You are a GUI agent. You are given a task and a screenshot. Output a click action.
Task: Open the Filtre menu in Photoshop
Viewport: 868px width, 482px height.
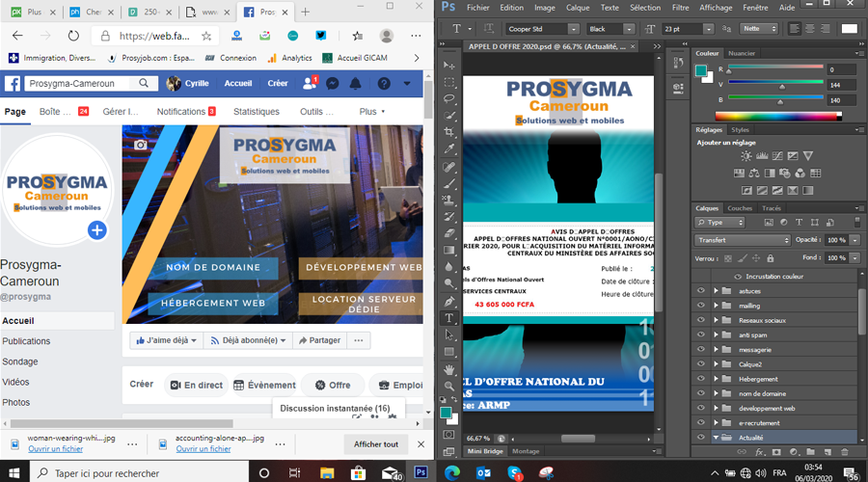click(x=680, y=8)
